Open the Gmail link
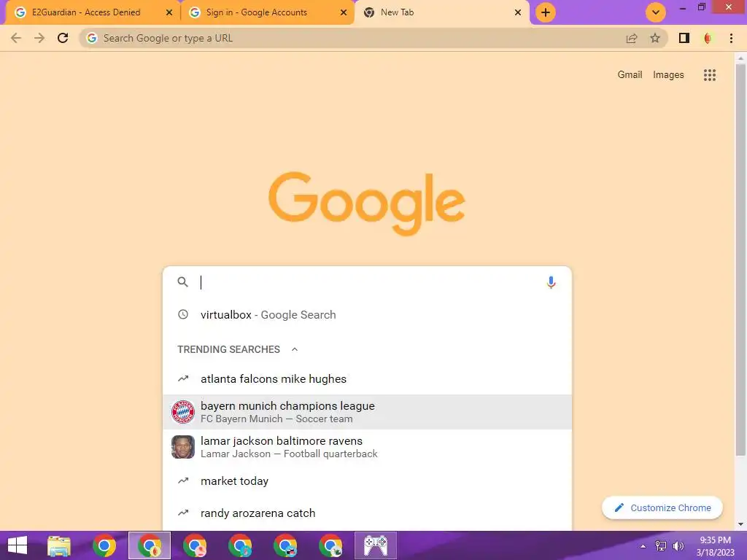Image resolution: width=747 pixels, height=560 pixels. [x=630, y=75]
